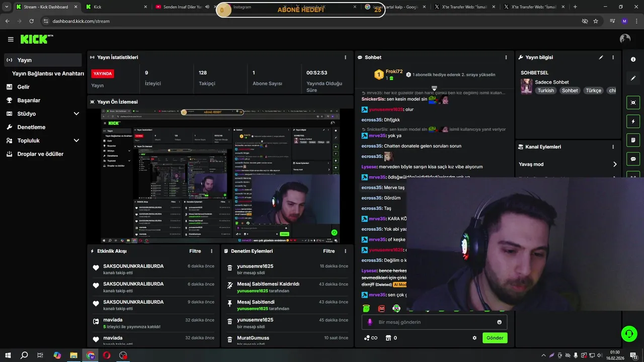
Task: Click the Sadece Sohbet category name
Action: pos(552,82)
